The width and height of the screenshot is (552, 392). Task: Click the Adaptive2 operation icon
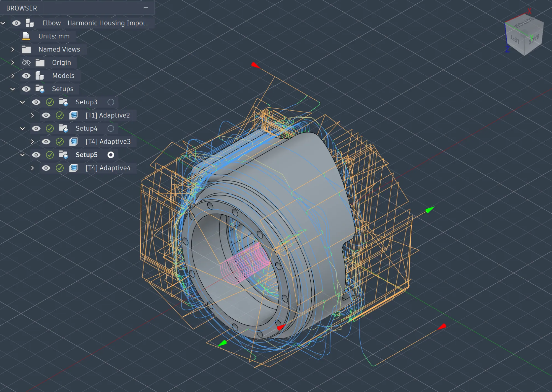[73, 115]
